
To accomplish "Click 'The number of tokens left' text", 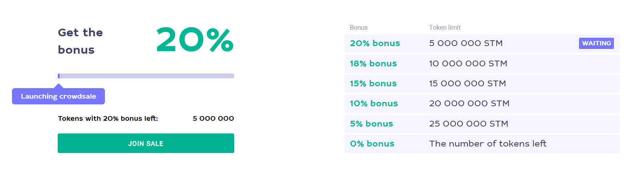I will point(488,144).
